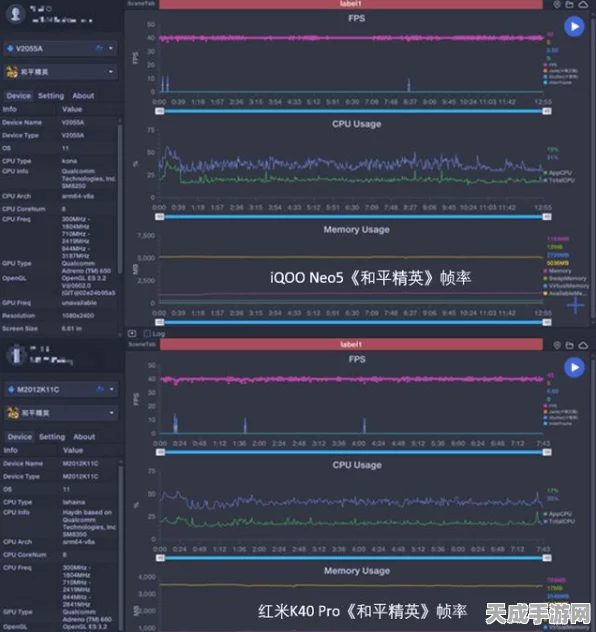Click red label1 bar in M2012K11C window

click(x=351, y=344)
